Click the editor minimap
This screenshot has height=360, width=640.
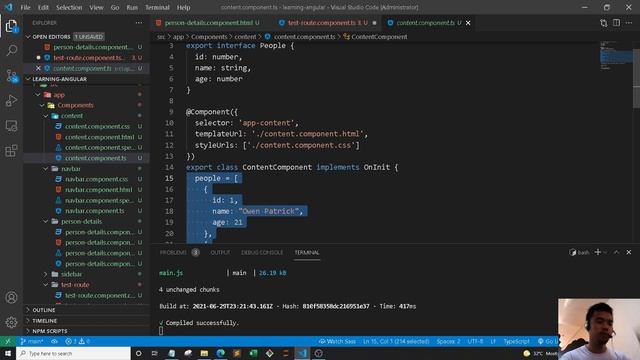pos(616,56)
